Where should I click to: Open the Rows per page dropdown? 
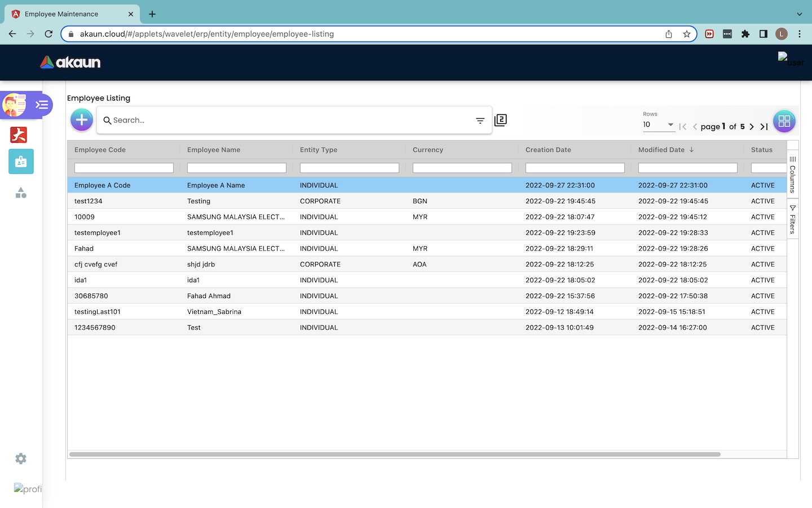[658, 125]
